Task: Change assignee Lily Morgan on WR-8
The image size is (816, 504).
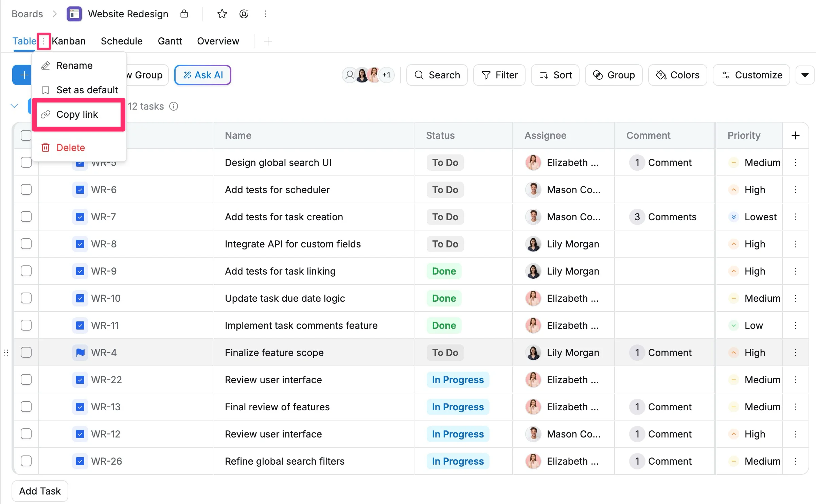Action: [562, 244]
